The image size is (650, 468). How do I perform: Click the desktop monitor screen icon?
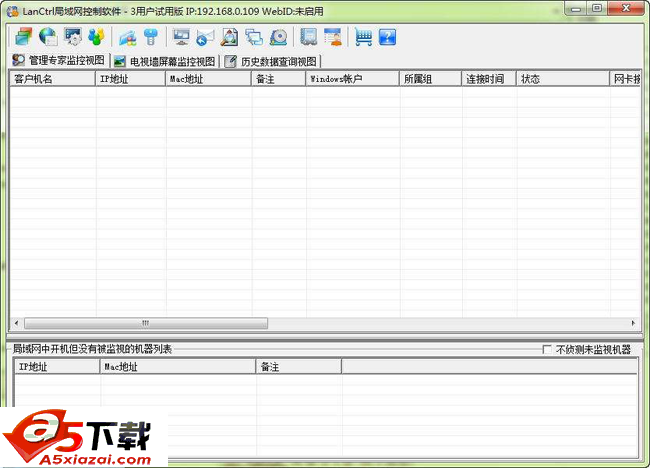(x=181, y=37)
